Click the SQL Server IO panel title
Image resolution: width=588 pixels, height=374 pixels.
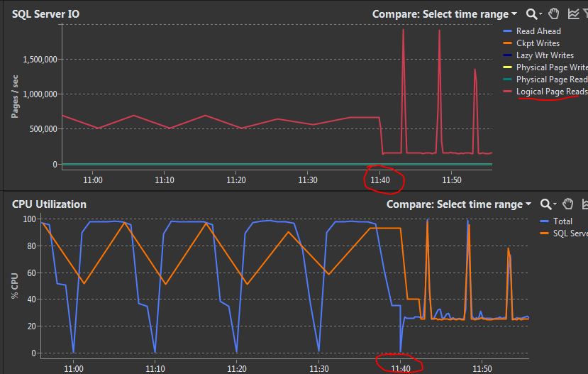pos(46,14)
